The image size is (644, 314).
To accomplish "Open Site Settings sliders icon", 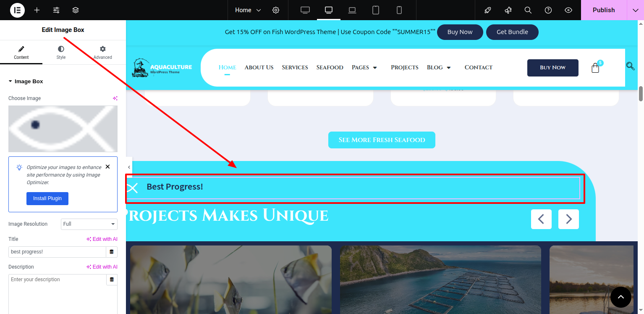I will [x=56, y=10].
